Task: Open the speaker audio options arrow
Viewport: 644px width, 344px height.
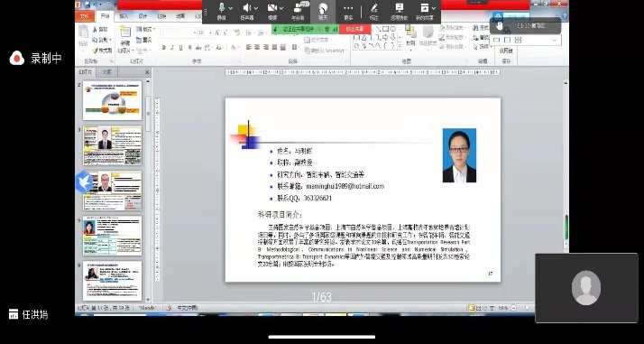Action: [256, 8]
